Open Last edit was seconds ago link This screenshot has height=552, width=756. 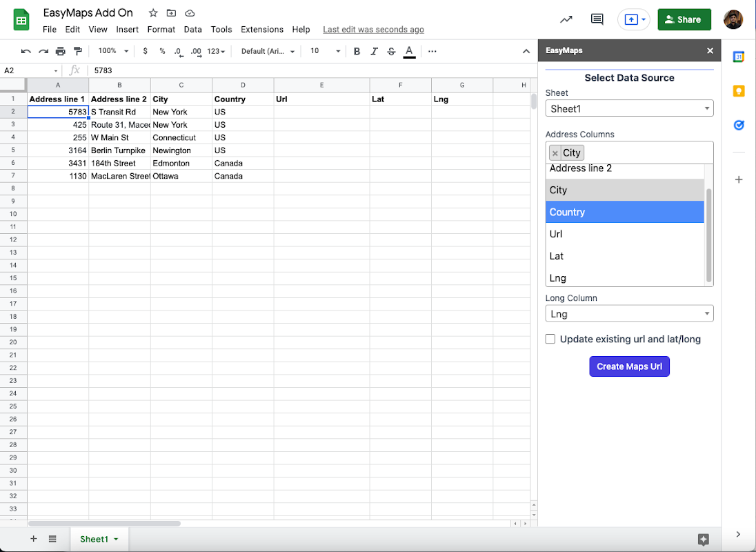(x=374, y=30)
